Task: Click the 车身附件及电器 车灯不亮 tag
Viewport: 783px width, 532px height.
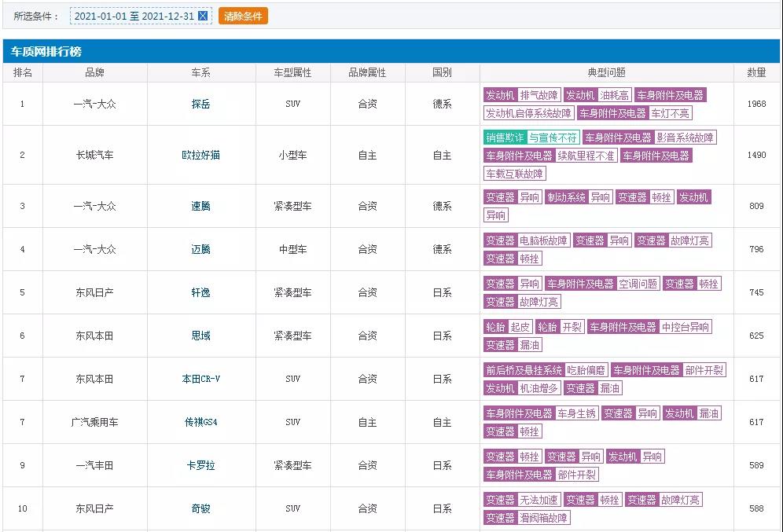Action: pos(634,113)
